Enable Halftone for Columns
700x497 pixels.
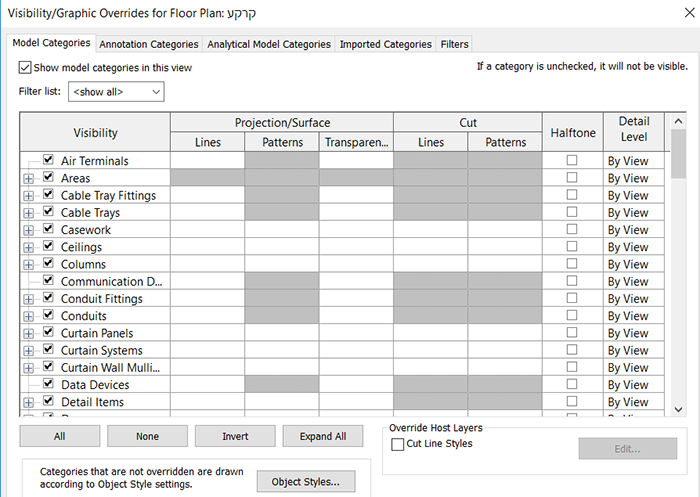click(572, 263)
